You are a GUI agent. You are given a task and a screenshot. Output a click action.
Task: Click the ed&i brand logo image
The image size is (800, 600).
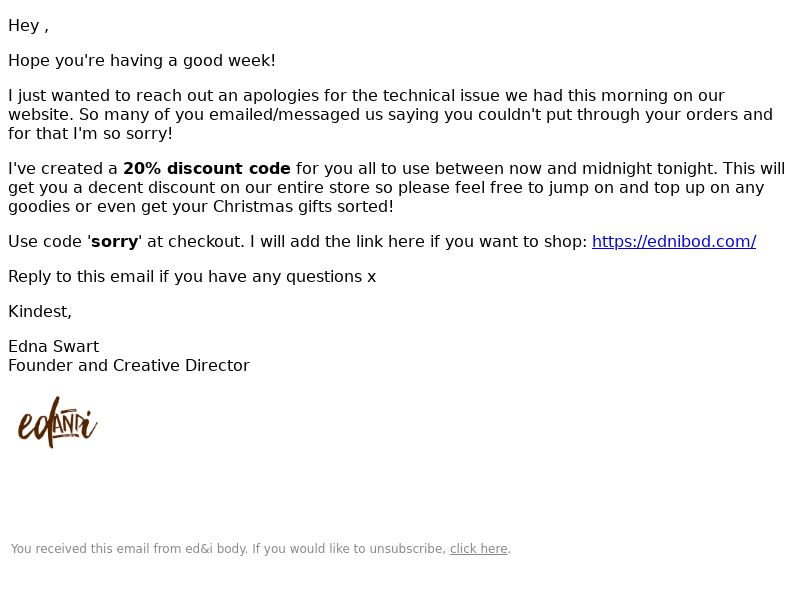58,422
